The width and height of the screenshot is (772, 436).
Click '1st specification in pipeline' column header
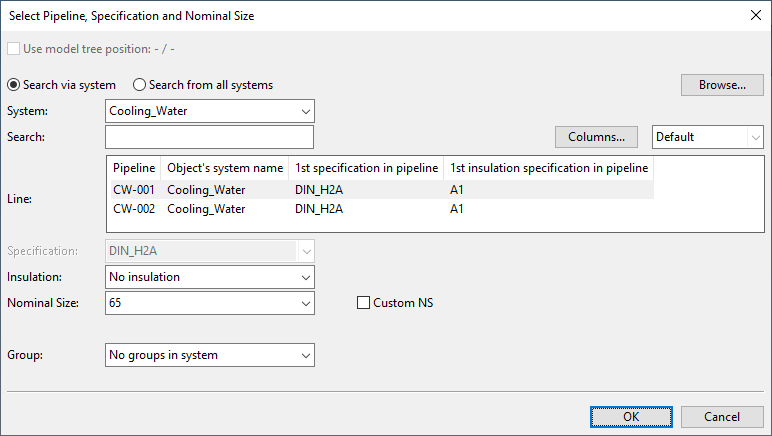[x=366, y=168]
